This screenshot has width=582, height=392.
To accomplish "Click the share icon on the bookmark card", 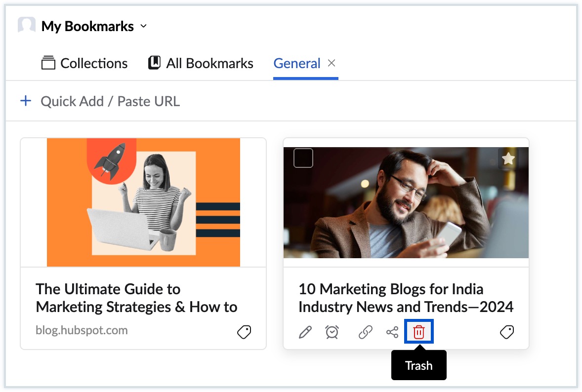I will pyautogui.click(x=392, y=332).
